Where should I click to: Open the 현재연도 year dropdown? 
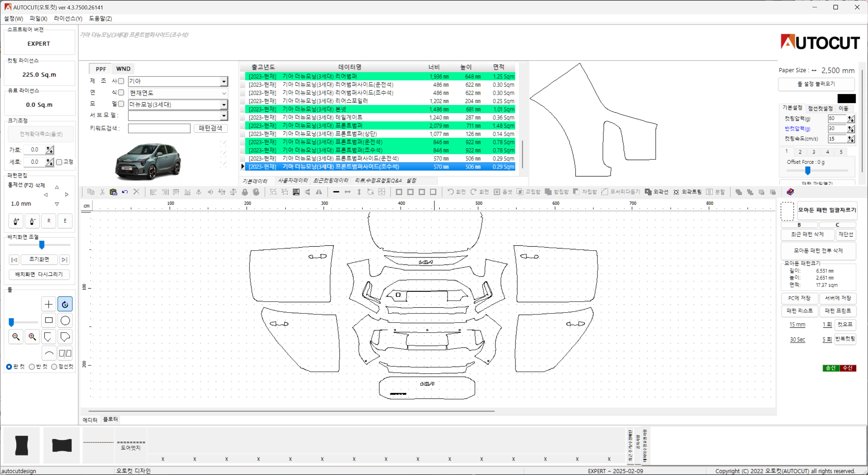224,93
